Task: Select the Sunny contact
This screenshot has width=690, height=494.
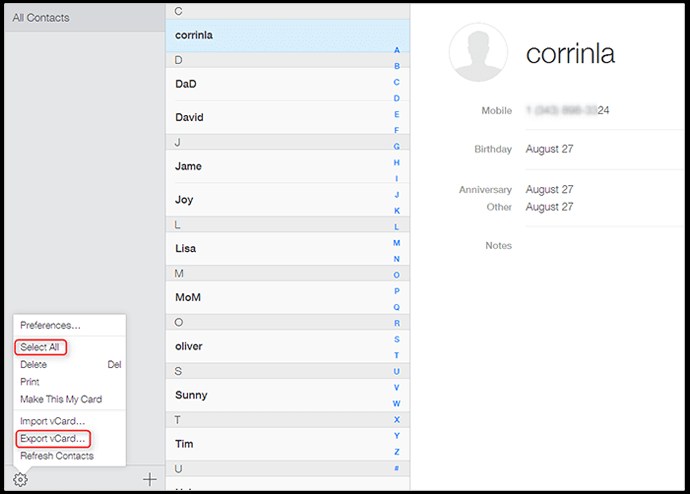Action: pyautogui.click(x=190, y=395)
